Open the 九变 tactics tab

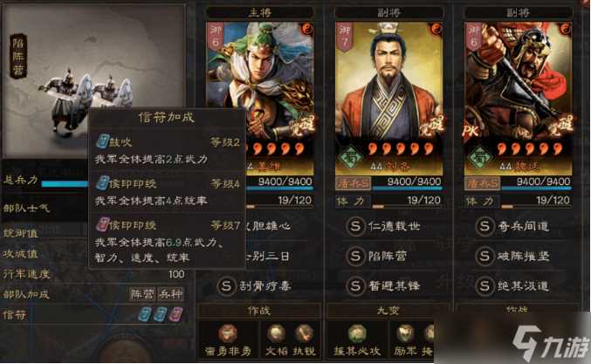(x=388, y=311)
